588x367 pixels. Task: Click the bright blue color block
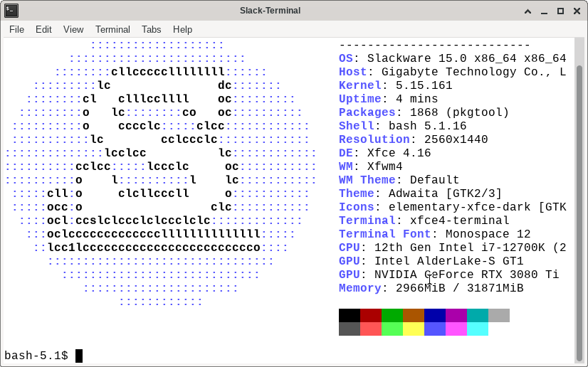pos(435,329)
